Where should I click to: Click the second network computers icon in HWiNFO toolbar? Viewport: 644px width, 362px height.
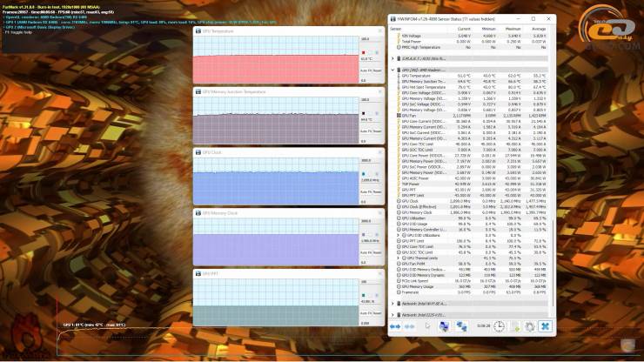pyautogui.click(x=461, y=326)
